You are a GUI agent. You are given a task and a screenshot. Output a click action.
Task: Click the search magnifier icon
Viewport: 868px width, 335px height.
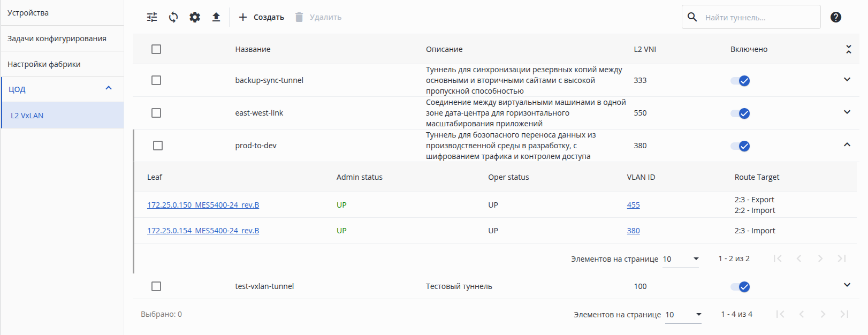point(692,17)
